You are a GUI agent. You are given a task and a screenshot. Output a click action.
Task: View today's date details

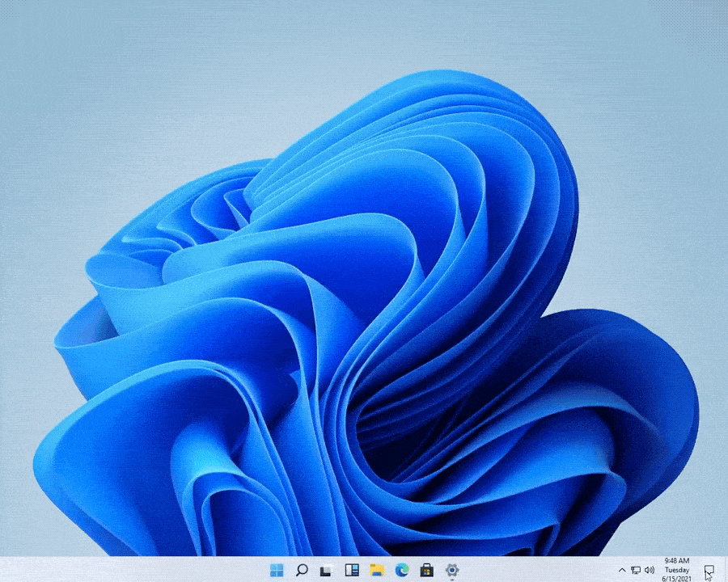click(674, 576)
